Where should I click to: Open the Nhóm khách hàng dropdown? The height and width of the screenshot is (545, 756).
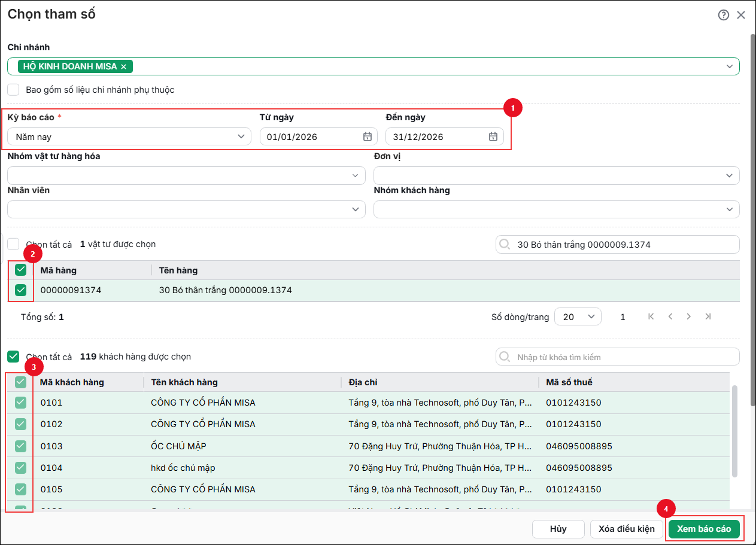pyautogui.click(x=557, y=209)
